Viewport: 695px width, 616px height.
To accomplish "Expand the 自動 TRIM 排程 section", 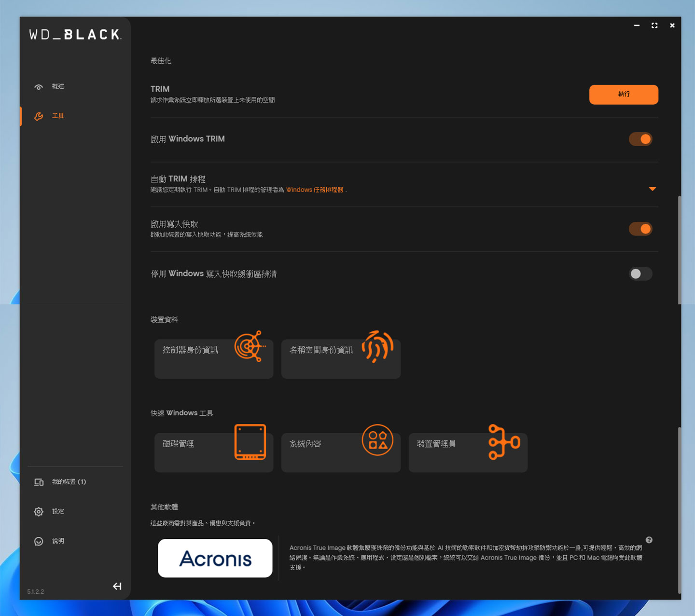I will (x=652, y=189).
